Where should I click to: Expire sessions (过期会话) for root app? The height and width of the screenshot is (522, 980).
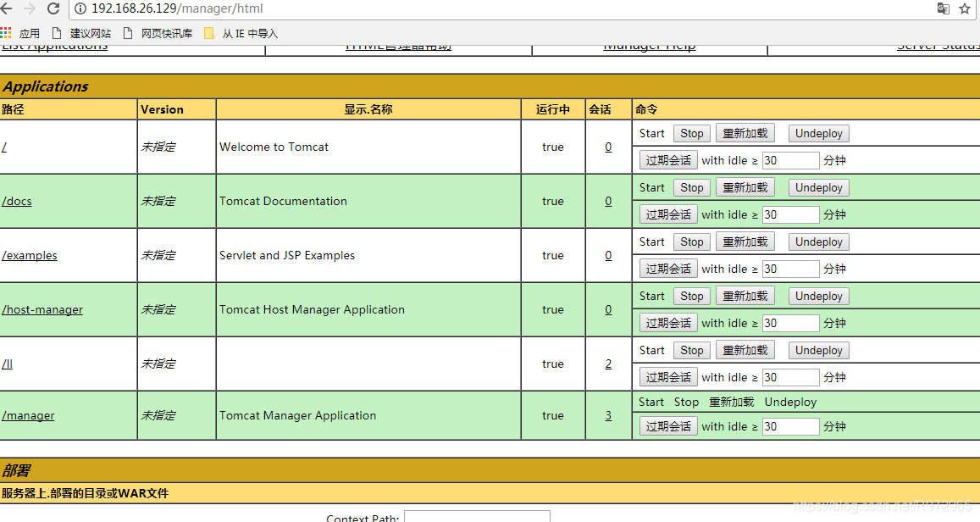[x=668, y=161]
